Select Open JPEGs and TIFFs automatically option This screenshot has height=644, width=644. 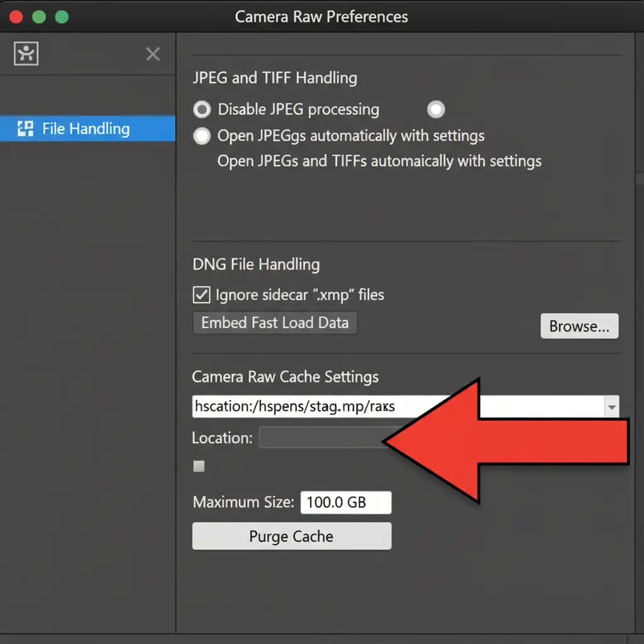379,161
